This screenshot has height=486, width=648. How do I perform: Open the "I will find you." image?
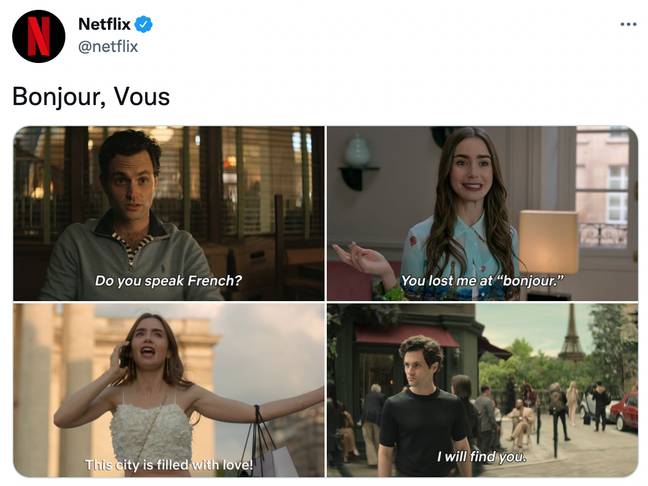(x=482, y=390)
